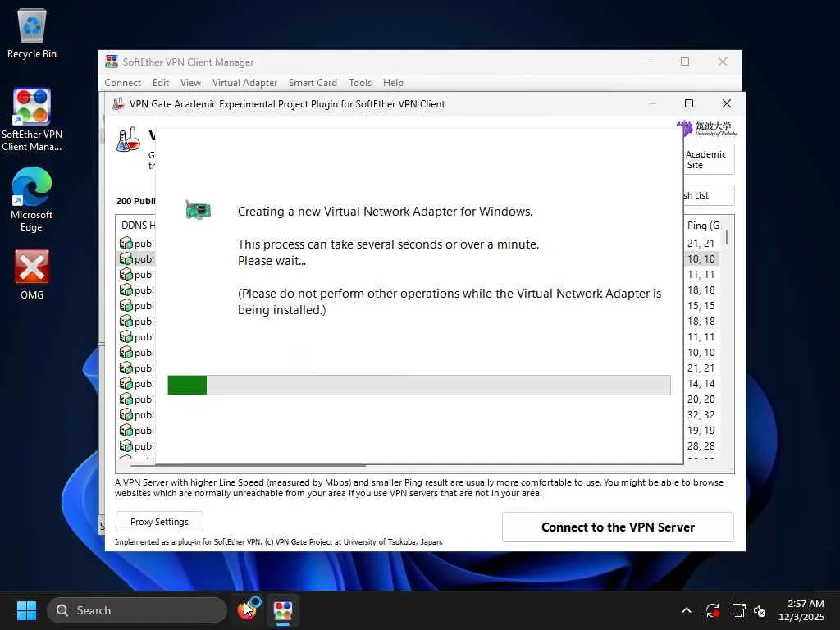Show hidden system tray icons
The width and height of the screenshot is (840, 630).
pos(687,610)
